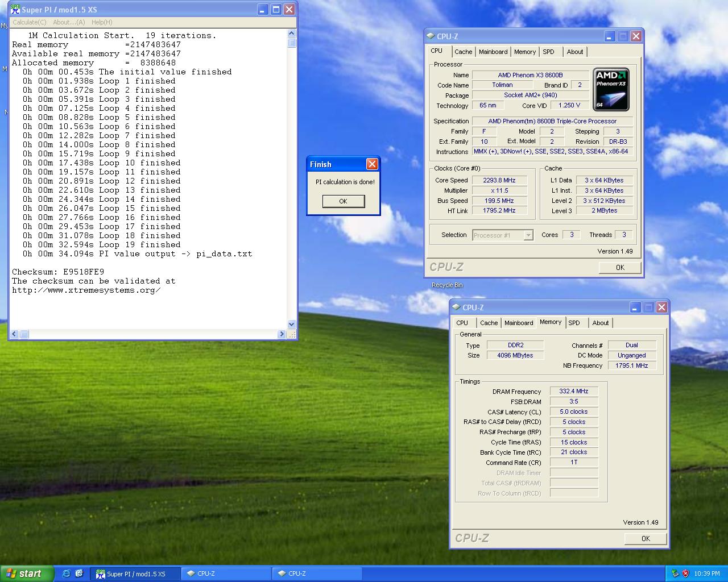The height and width of the screenshot is (582, 728).
Task: Click the Level 3 cache value 2 MBytes
Action: tap(604, 210)
